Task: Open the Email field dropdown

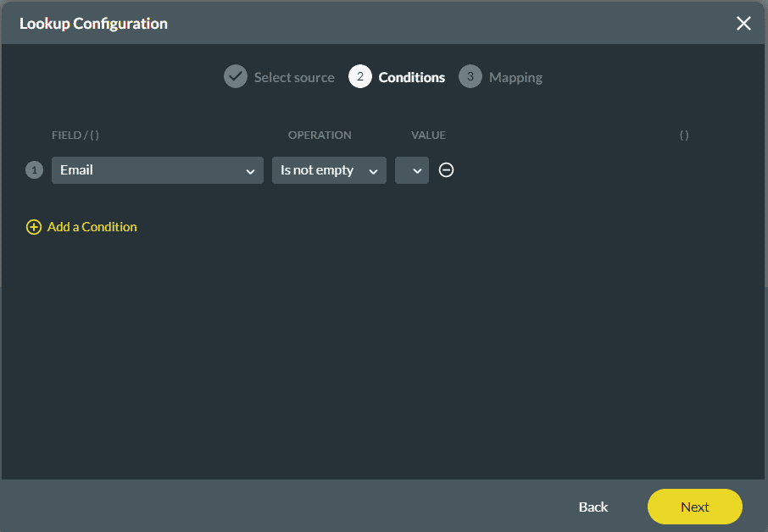Action: point(157,170)
